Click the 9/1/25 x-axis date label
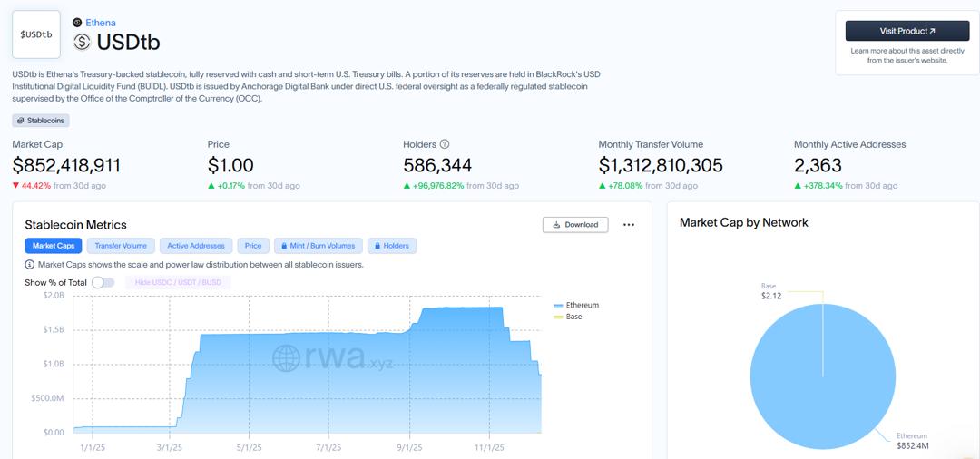The image size is (980, 459). [409, 448]
